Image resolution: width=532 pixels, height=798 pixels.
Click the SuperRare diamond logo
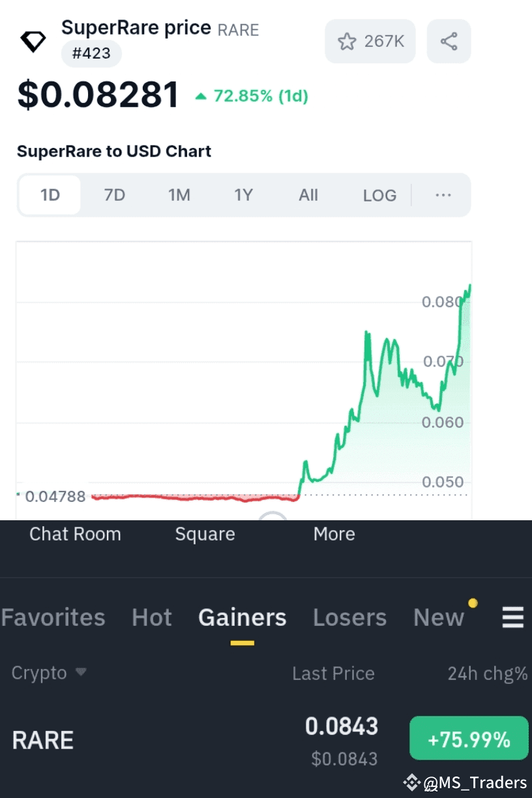coord(33,40)
